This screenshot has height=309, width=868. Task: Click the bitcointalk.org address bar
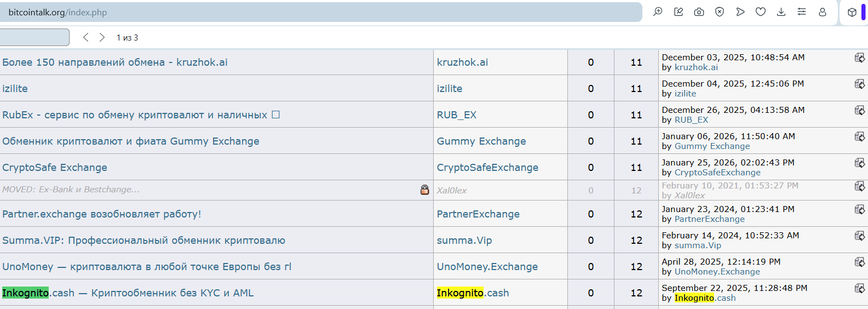pyautogui.click(x=320, y=12)
